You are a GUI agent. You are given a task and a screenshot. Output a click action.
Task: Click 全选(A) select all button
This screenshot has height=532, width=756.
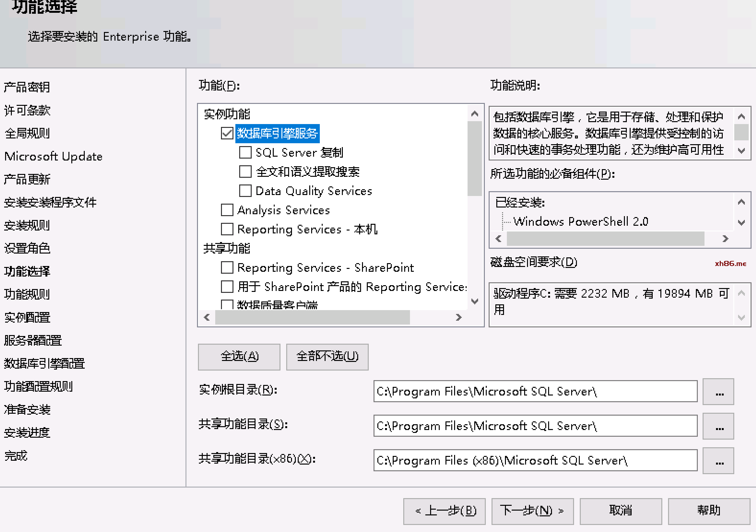tap(239, 356)
